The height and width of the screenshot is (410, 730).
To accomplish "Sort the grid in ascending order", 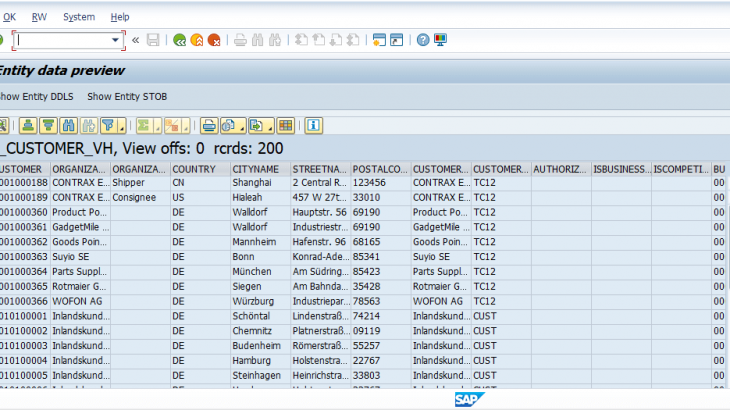I will (28, 125).
